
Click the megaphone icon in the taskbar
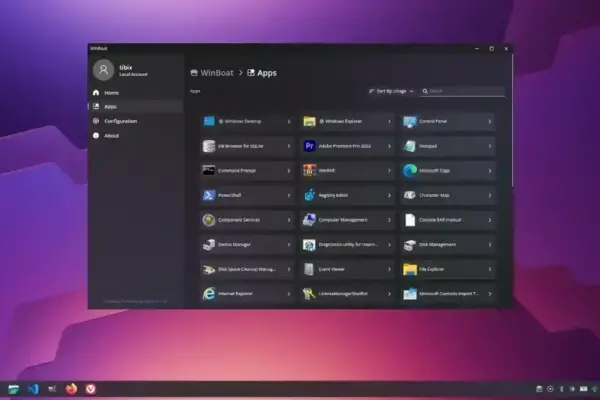click(52, 389)
